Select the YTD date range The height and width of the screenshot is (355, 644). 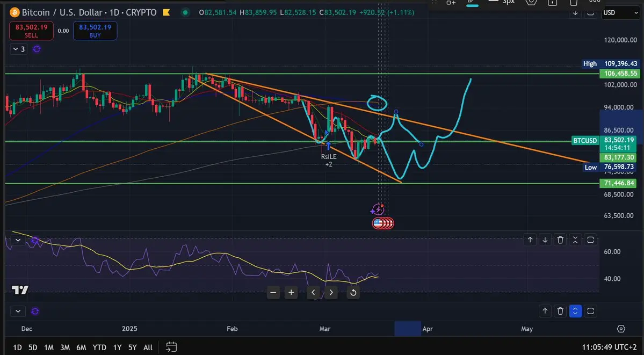pyautogui.click(x=99, y=347)
